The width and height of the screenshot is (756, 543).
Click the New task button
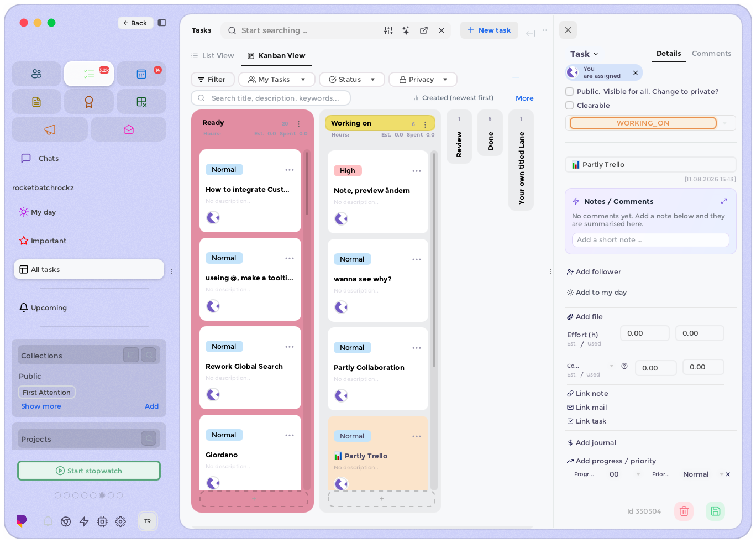[489, 30]
